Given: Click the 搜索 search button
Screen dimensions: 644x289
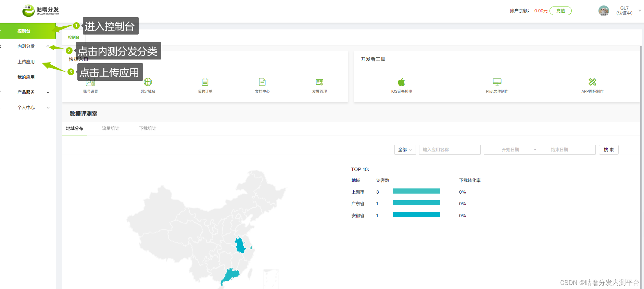Looking at the screenshot, I should coord(608,149).
